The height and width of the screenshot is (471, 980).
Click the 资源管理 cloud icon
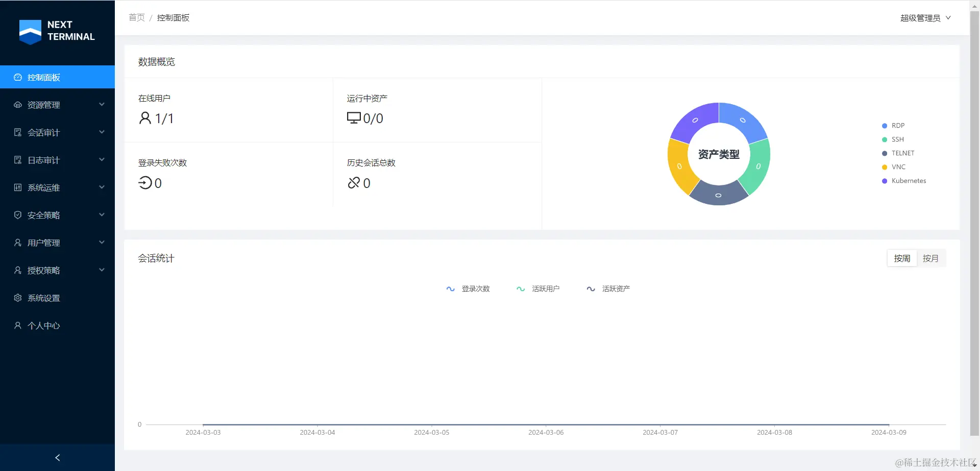[x=18, y=105]
